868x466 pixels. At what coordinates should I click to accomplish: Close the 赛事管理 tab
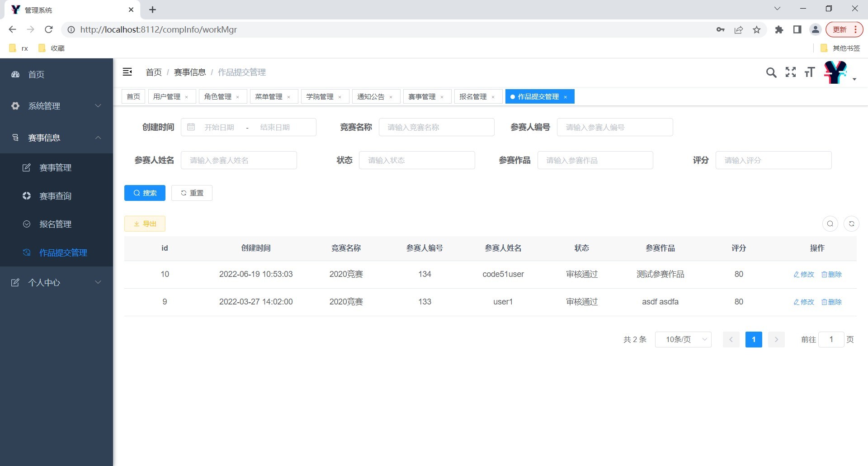[x=442, y=97]
